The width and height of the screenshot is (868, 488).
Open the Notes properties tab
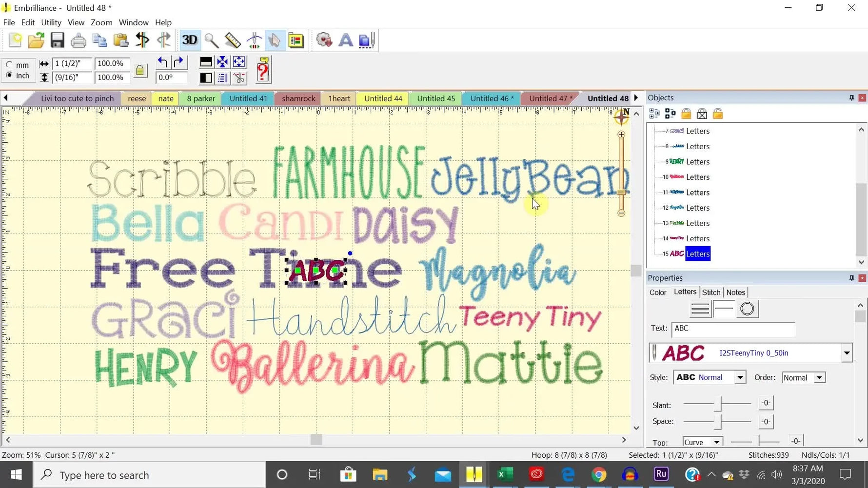735,293
